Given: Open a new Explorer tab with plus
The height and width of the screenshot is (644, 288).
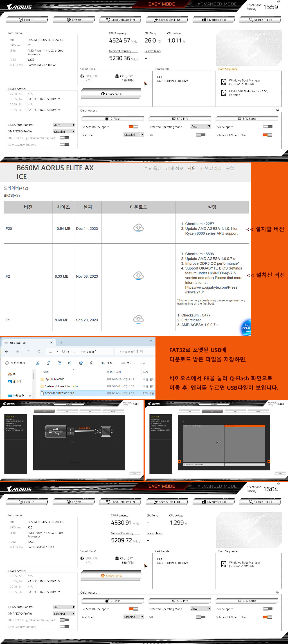Looking at the screenshot, I should (61, 343).
